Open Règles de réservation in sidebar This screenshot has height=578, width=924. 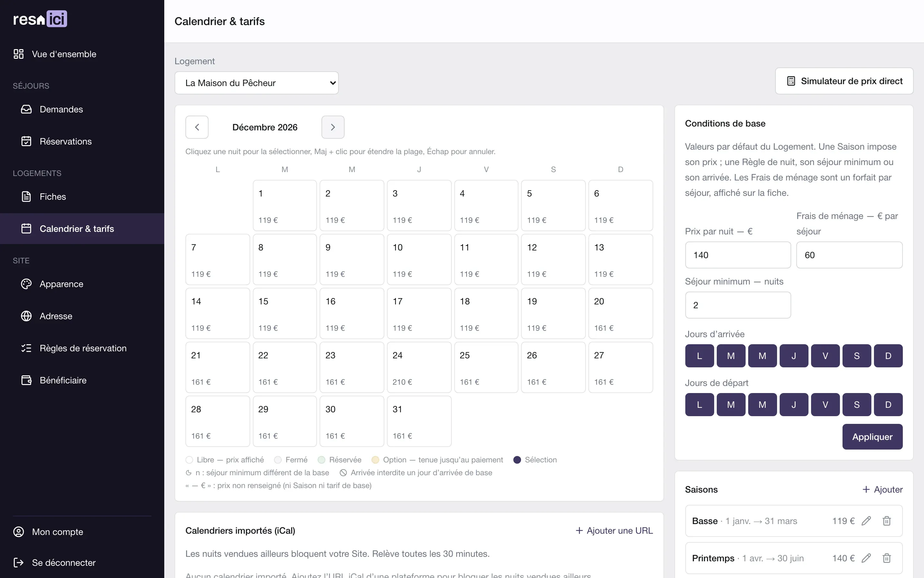click(82, 348)
